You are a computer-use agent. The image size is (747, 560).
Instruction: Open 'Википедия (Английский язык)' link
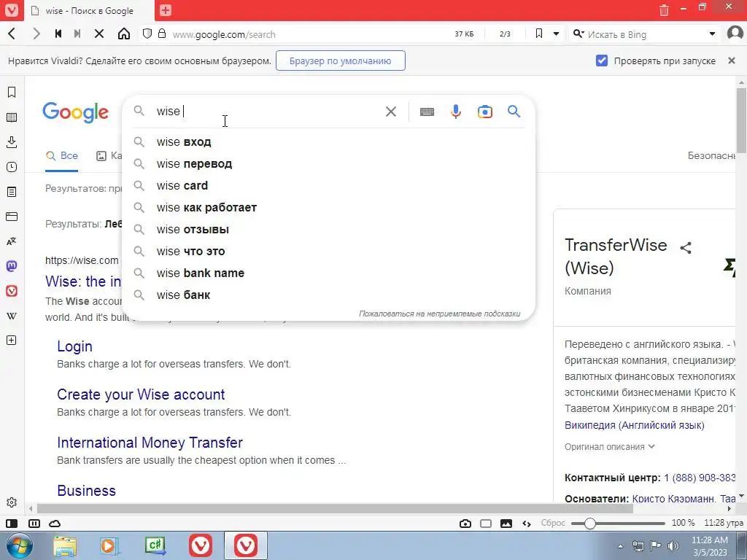(x=635, y=425)
